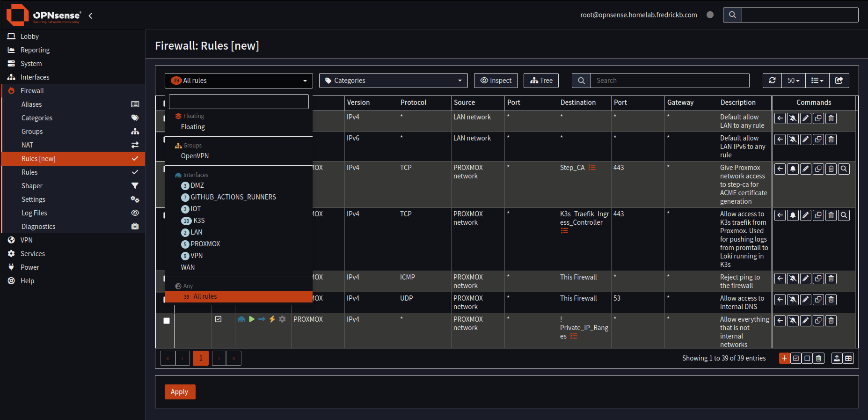Open the 50 rows-per-page dropdown
The height and width of the screenshot is (420, 868).
793,81
